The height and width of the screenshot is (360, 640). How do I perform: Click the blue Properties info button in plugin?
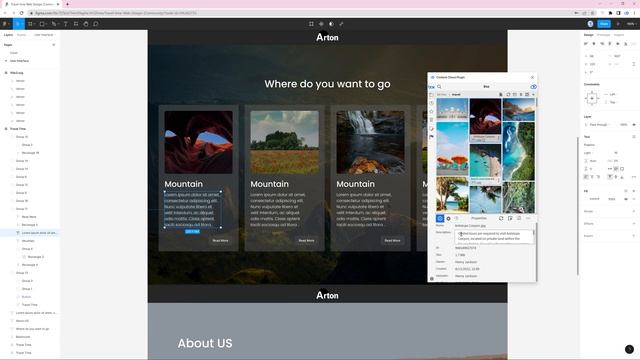click(440, 218)
